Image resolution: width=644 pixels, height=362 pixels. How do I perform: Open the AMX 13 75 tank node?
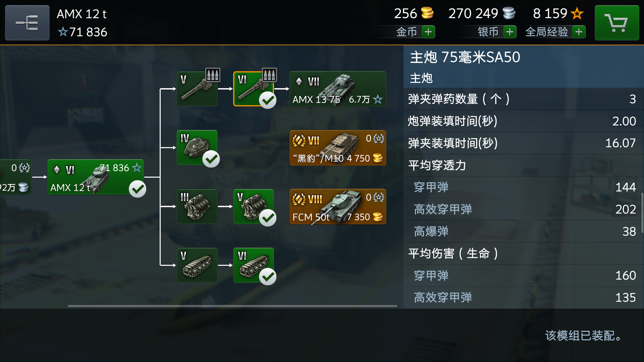[x=338, y=89]
